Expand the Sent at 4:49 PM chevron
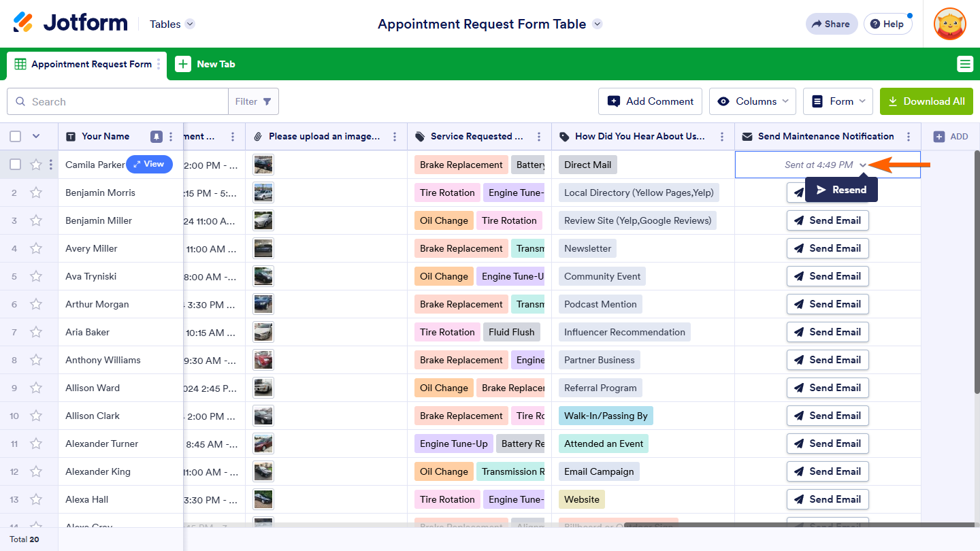Image resolution: width=980 pixels, height=551 pixels. (x=863, y=165)
